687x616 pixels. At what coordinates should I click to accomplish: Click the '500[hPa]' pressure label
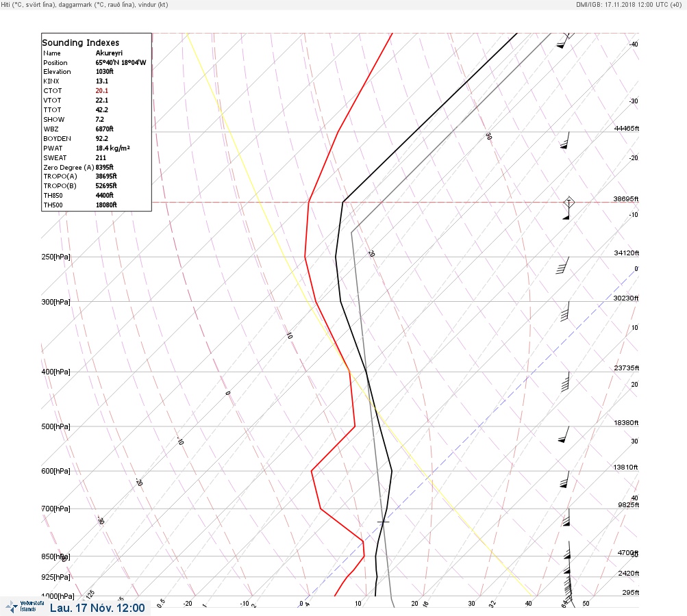coord(55,426)
